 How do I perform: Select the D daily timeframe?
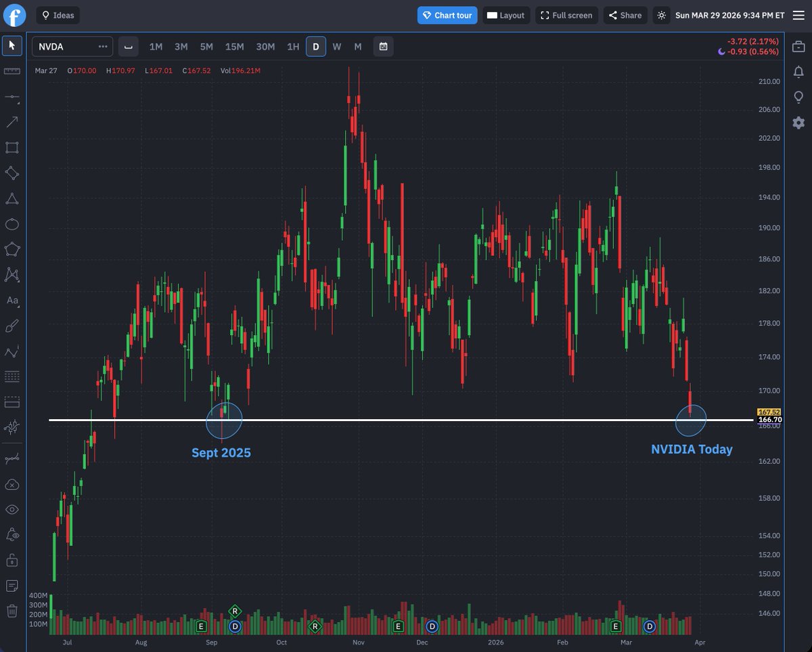coord(315,47)
